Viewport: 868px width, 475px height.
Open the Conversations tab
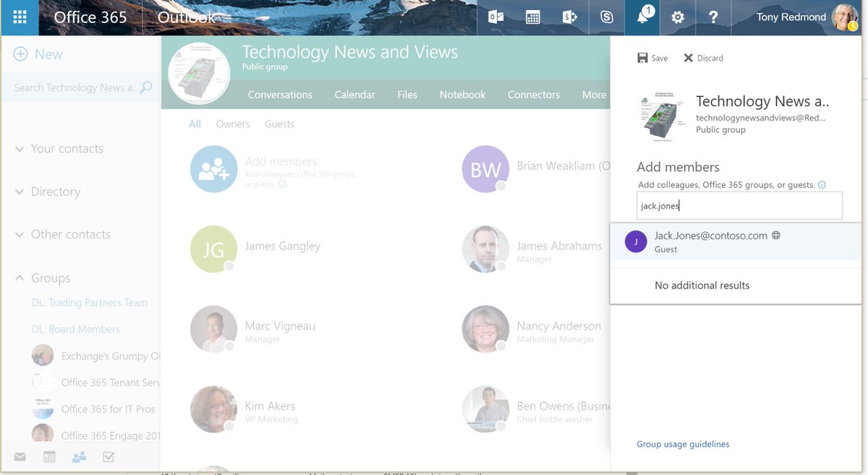coord(280,95)
